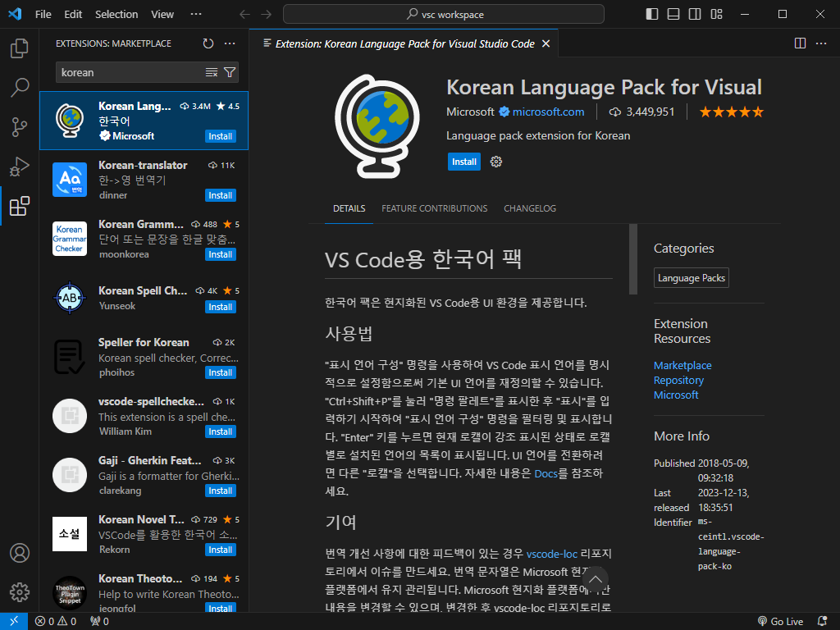Click the Language Packs category tag
The width and height of the screenshot is (840, 630).
click(x=691, y=278)
